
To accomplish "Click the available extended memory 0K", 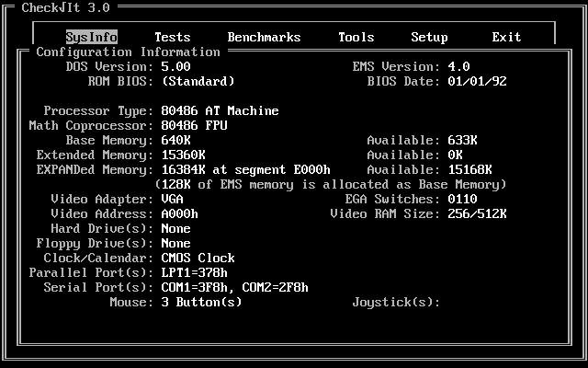I will point(456,155).
